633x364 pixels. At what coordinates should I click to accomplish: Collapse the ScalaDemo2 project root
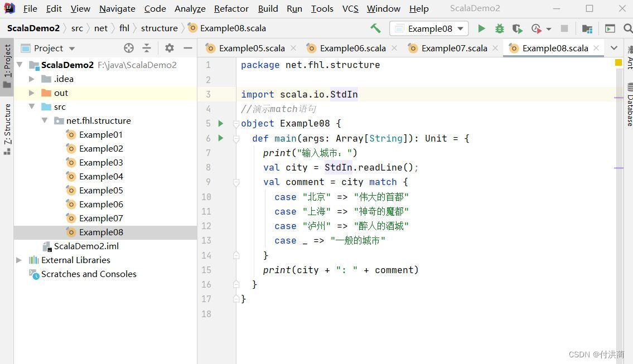coord(20,65)
